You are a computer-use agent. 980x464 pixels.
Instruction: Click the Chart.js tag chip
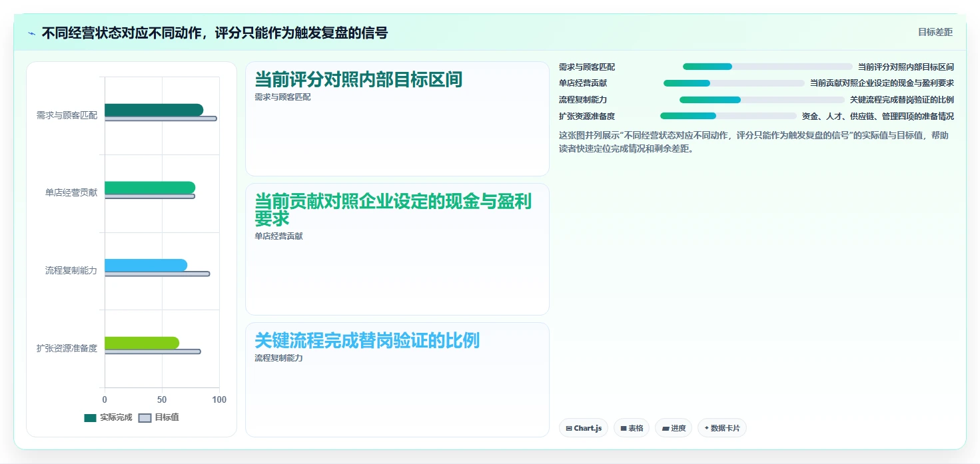click(584, 428)
